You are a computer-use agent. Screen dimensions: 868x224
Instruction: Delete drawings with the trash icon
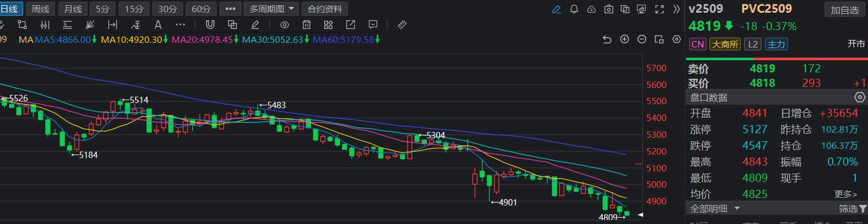coord(306,25)
